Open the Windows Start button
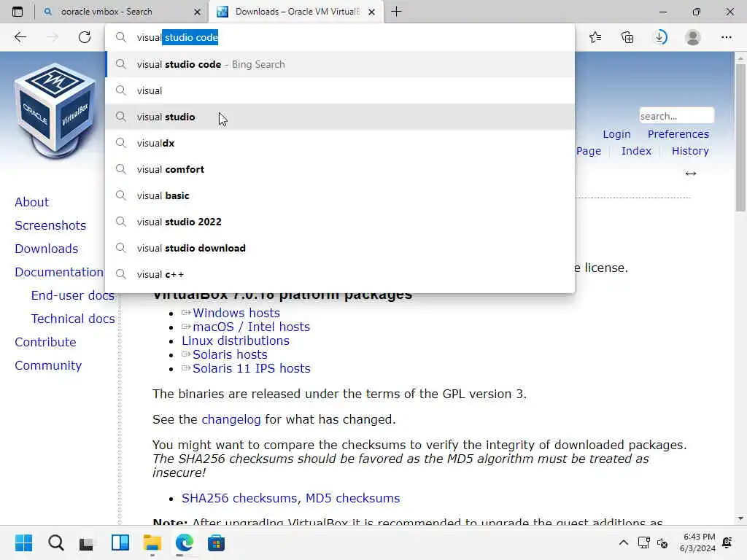747x560 pixels. [x=23, y=542]
